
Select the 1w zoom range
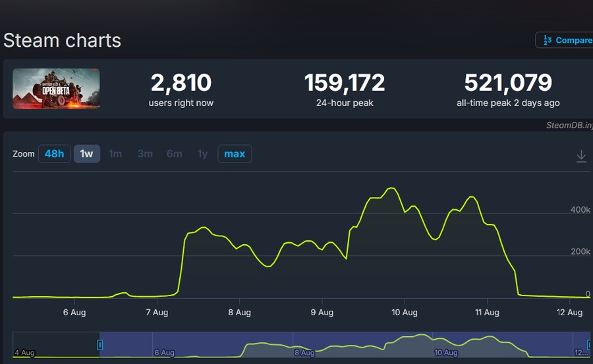tap(86, 154)
